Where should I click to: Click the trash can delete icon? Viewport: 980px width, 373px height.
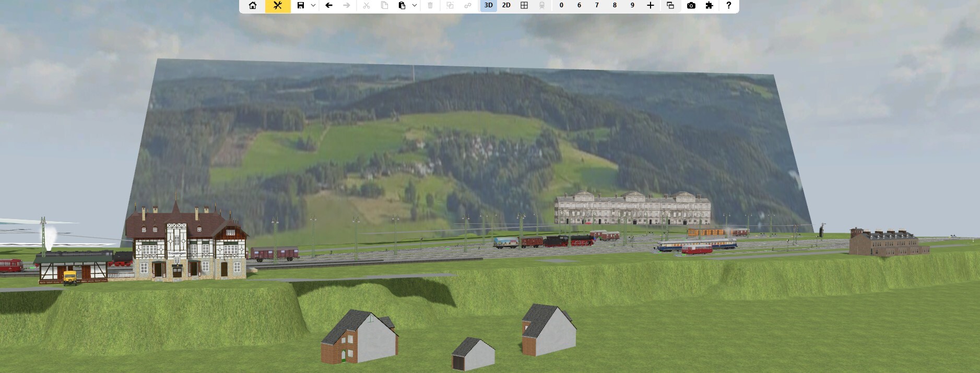[430, 6]
